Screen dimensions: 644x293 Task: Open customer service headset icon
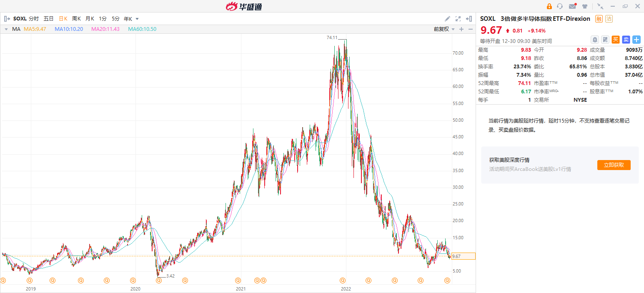point(560,6)
